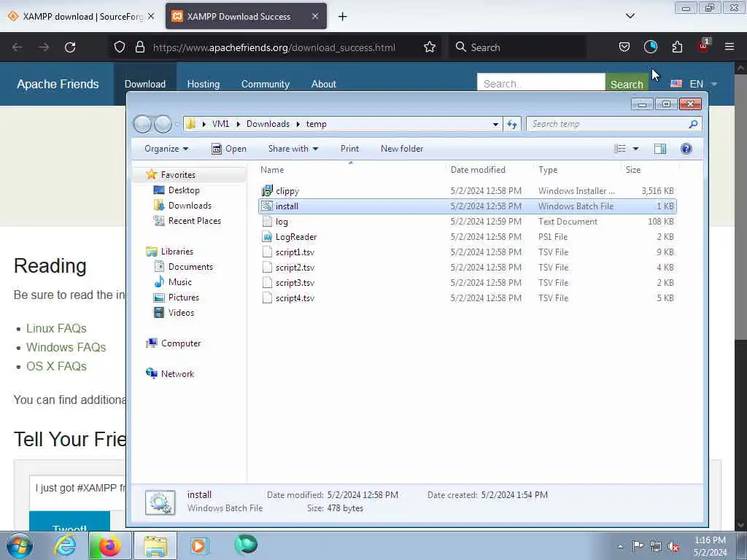
Task: Open the About menu item
Action: (x=323, y=84)
